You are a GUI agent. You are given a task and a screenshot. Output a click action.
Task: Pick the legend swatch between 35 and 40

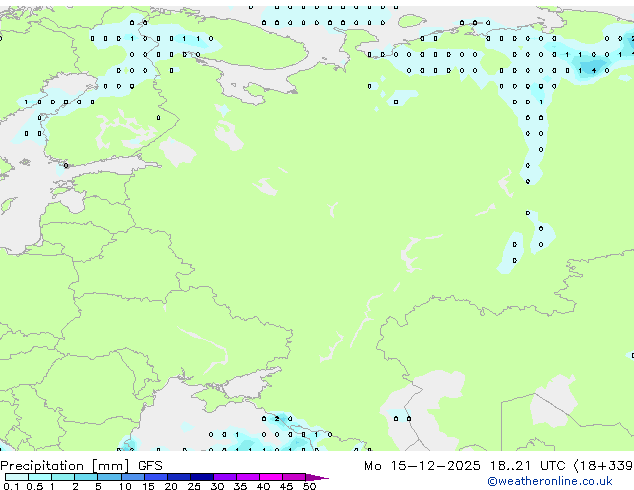click(248, 477)
